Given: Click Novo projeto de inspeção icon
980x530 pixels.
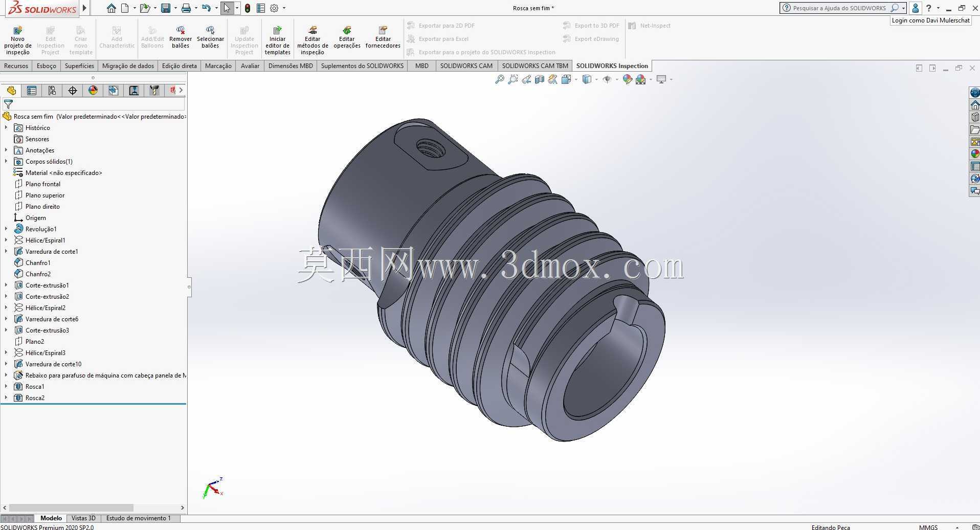Looking at the screenshot, I should [x=18, y=31].
